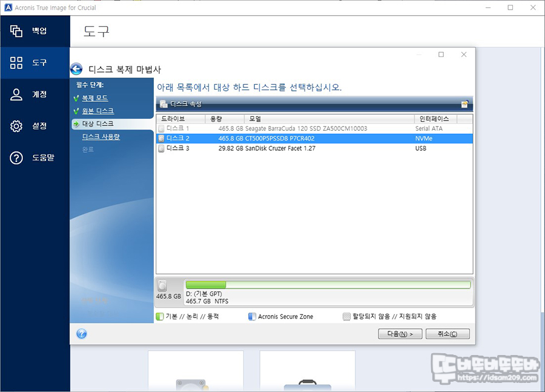This screenshot has height=392, width=545.
Task: Click the green D: partition usage bar
Action: 328,285
